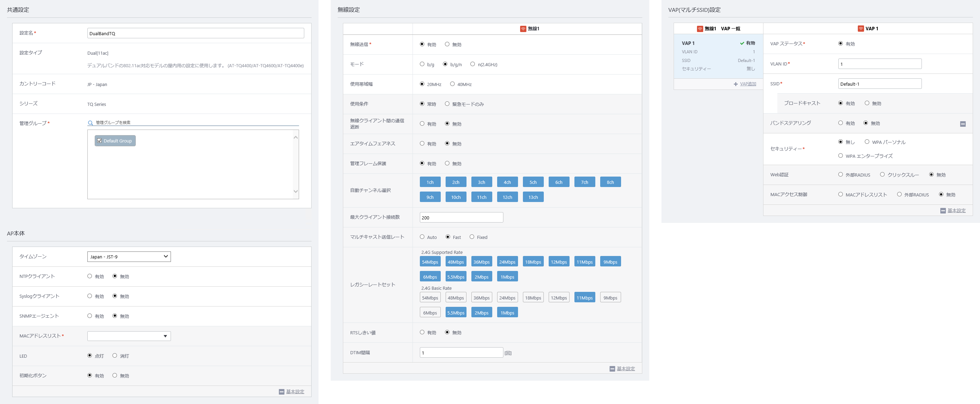980x404 pixels.
Task: Disable SSID broadcast with 無効 radio
Action: coord(867,103)
